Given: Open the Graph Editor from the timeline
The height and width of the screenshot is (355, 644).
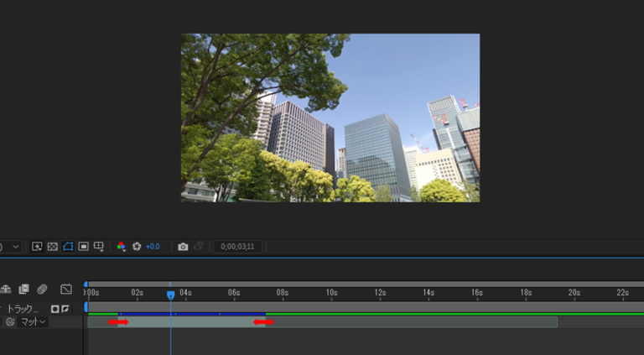Looking at the screenshot, I should [66, 290].
